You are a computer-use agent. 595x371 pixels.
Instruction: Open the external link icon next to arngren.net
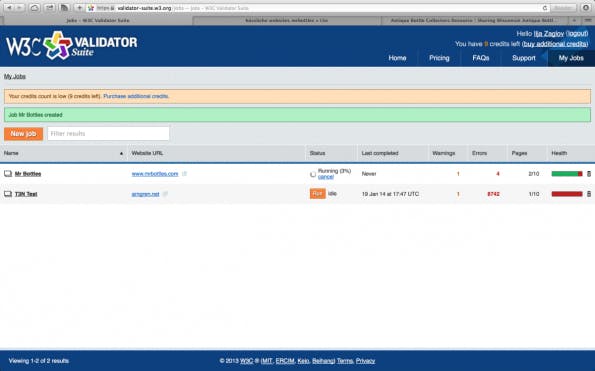click(165, 194)
